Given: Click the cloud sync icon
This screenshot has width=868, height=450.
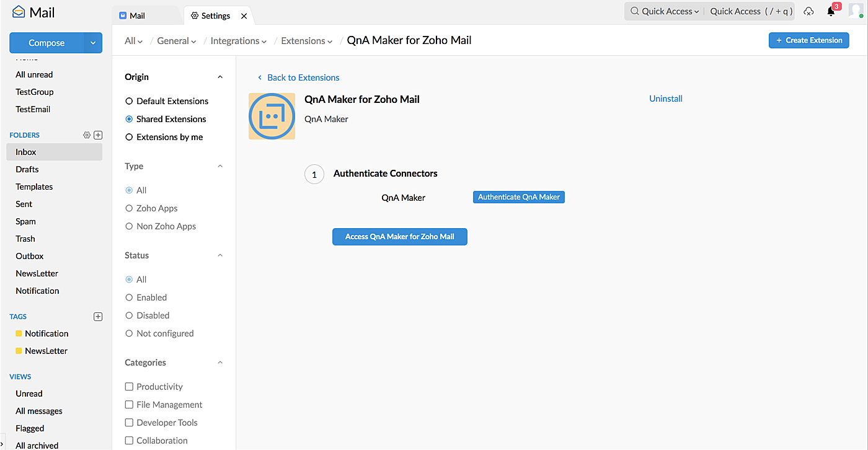Looking at the screenshot, I should click(x=808, y=11).
